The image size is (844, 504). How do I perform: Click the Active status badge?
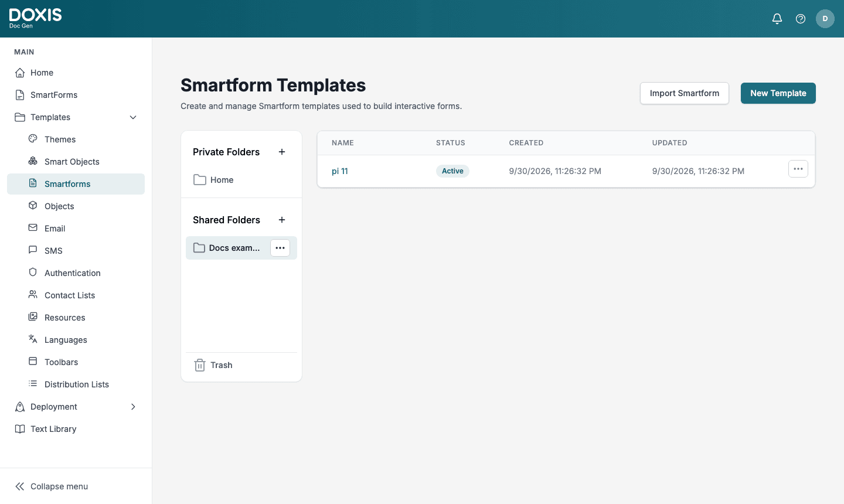pyautogui.click(x=452, y=171)
